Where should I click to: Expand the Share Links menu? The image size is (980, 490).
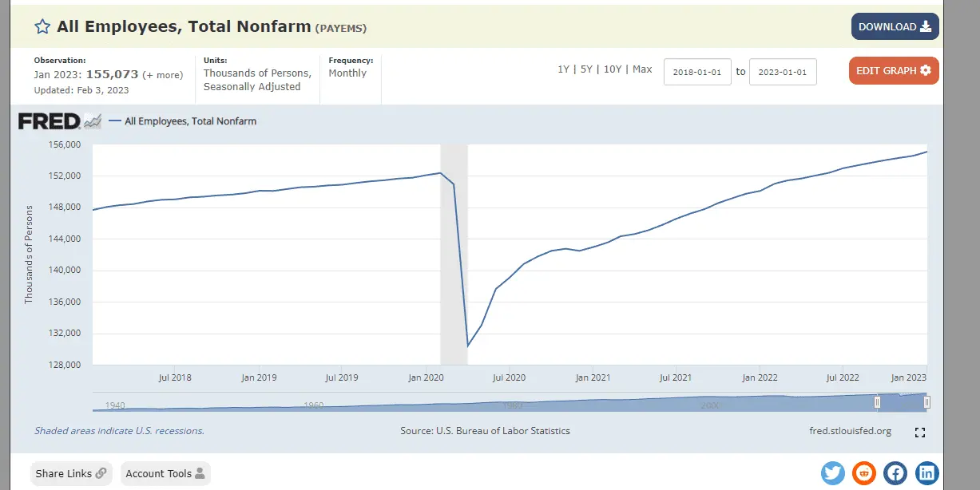pos(71,473)
